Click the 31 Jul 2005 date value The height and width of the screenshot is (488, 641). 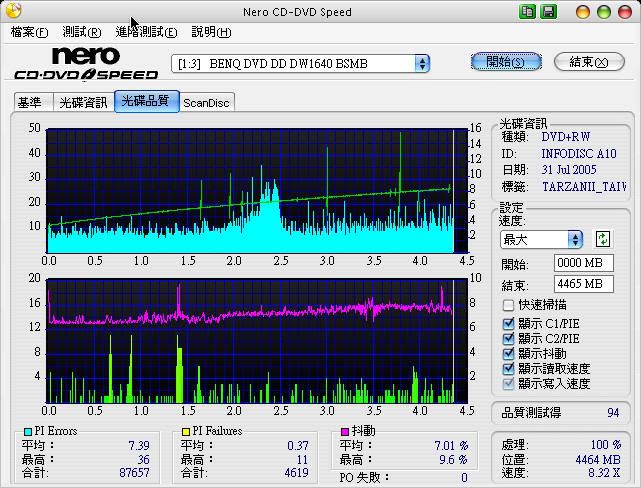click(569, 170)
